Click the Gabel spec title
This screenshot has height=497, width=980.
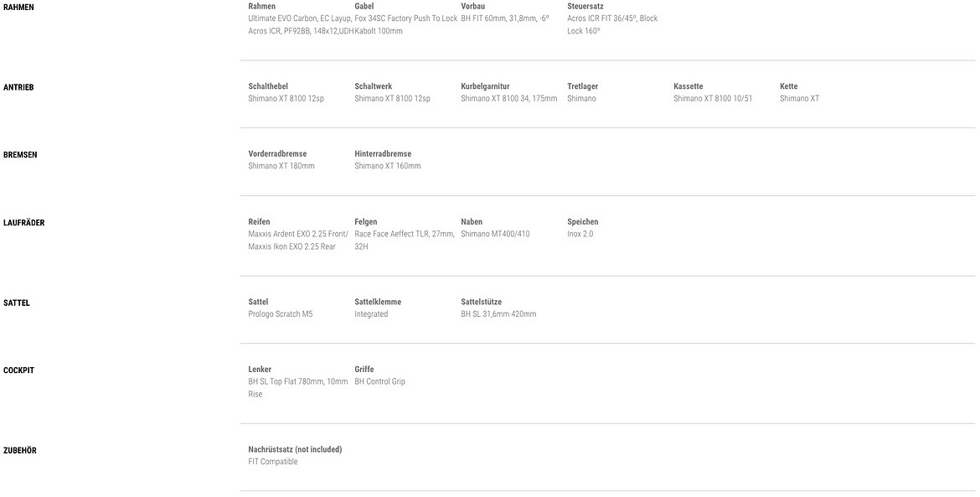[364, 6]
